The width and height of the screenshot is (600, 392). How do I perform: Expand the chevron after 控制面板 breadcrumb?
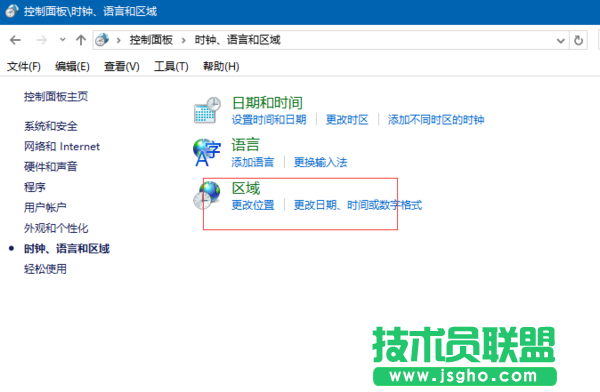tap(184, 40)
